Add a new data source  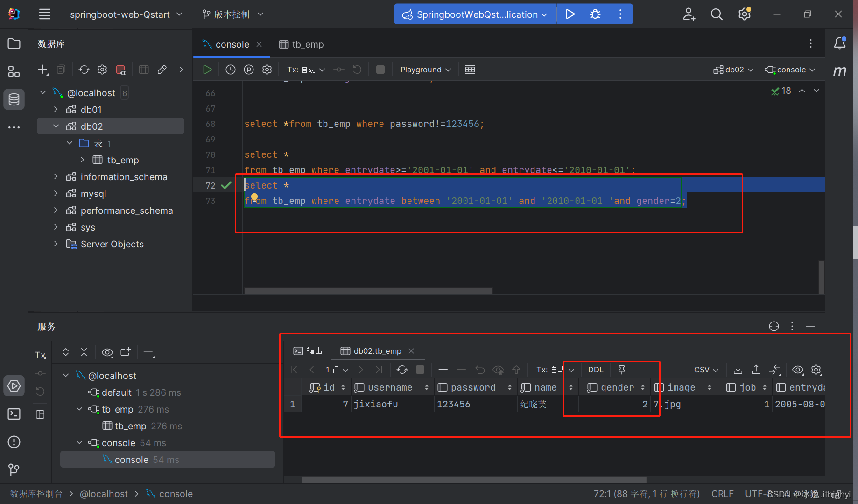(x=42, y=69)
